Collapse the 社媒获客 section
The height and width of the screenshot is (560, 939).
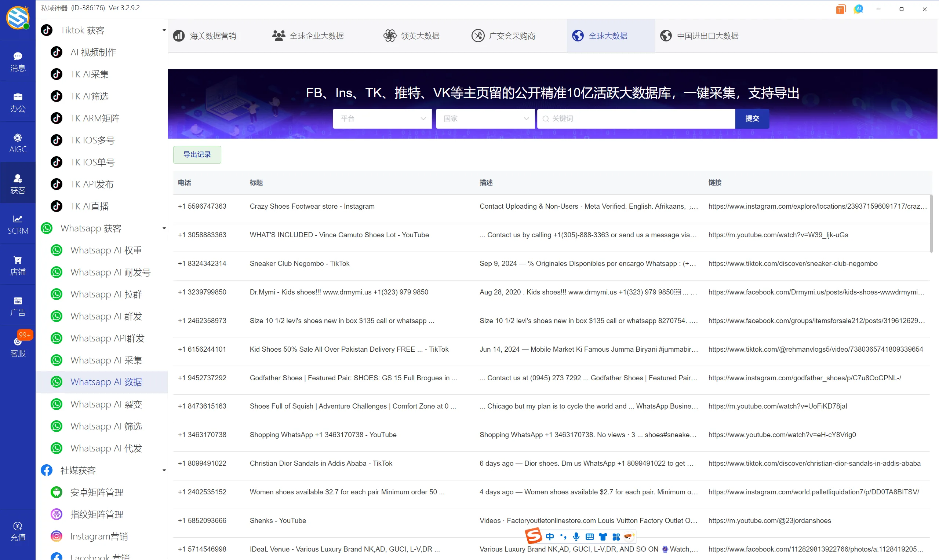coord(164,470)
